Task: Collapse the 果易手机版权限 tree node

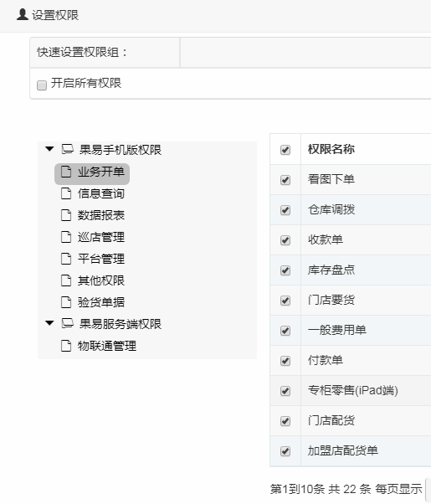Action: (x=49, y=149)
